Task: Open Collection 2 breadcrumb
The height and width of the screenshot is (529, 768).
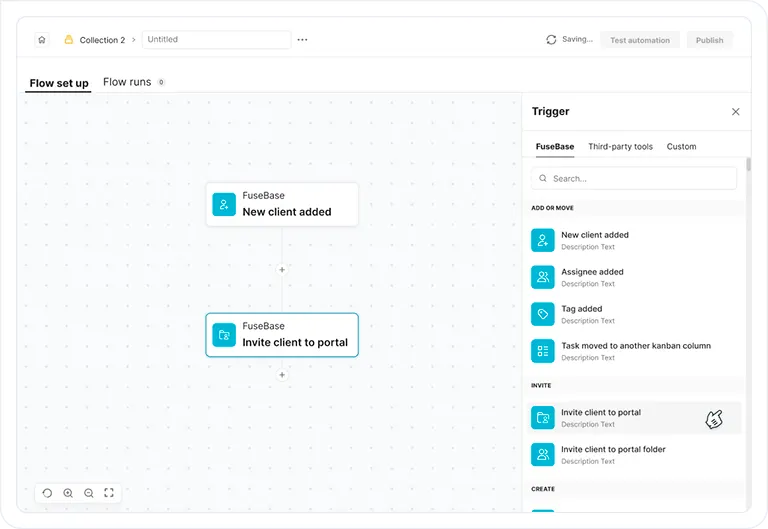Action: 102,40
